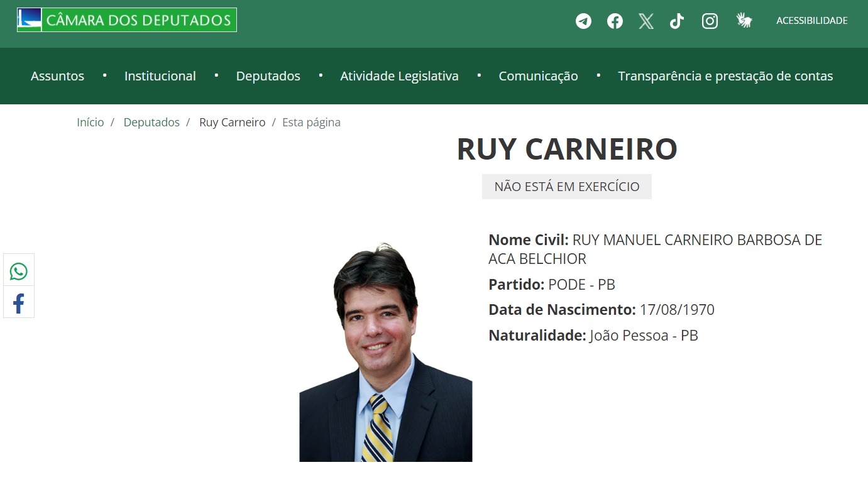Open the X (Twitter) icon in header
The width and height of the screenshot is (868, 482).
click(x=646, y=21)
